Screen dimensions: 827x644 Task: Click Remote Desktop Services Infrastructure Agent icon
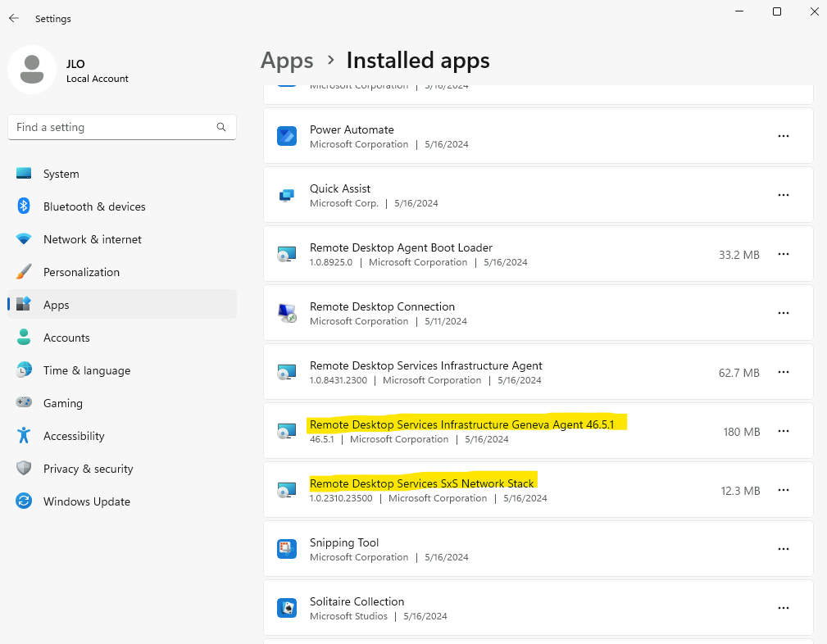pyautogui.click(x=287, y=372)
